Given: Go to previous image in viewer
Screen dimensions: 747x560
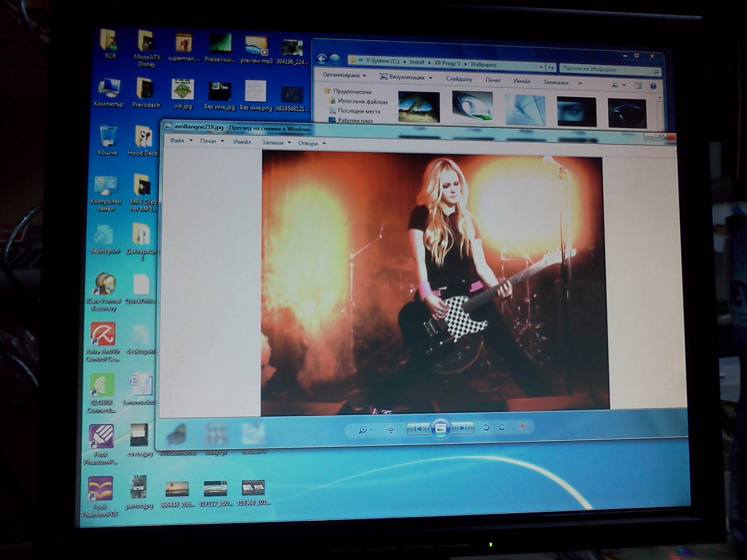Looking at the screenshot, I should click(x=418, y=429).
